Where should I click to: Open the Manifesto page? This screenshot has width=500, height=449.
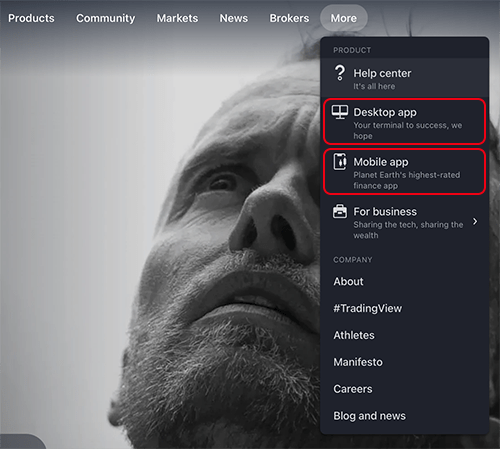pyautogui.click(x=358, y=362)
